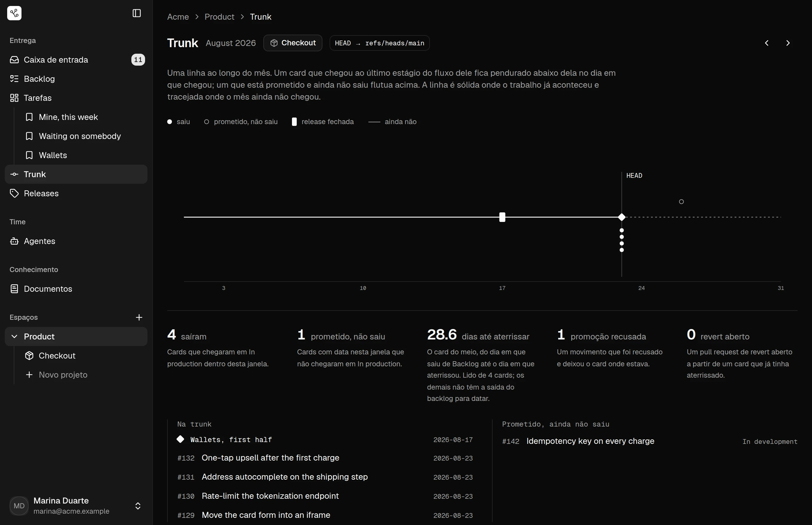Screen dimensions: 812x525
Task: Click the Product breadcrumb
Action: pyautogui.click(x=219, y=17)
